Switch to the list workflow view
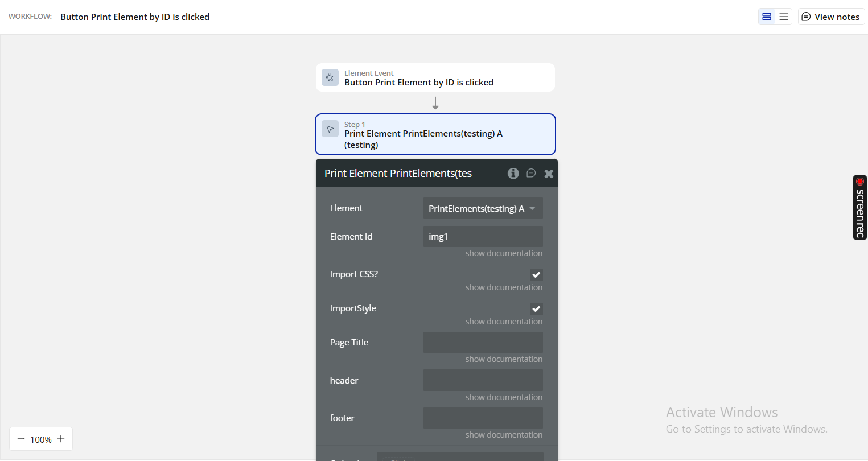The width and height of the screenshot is (868, 461). (784, 17)
